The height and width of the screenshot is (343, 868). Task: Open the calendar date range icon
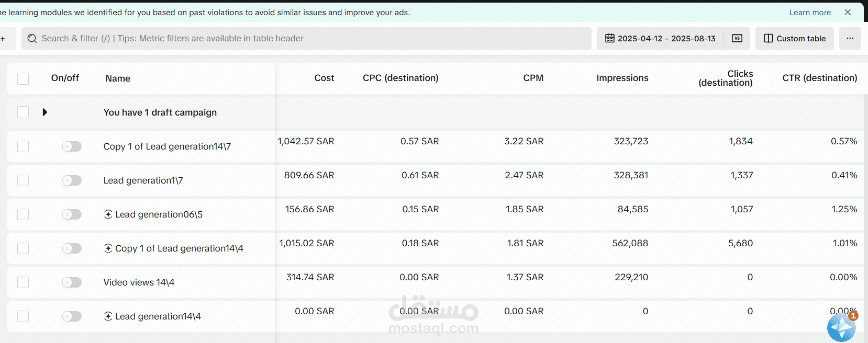(x=609, y=38)
